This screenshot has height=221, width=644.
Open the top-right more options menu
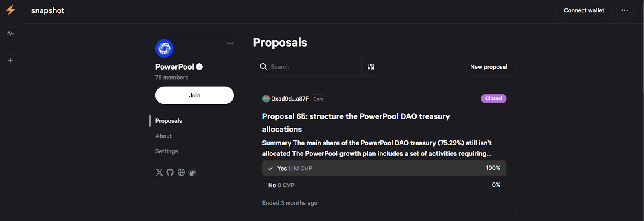tap(625, 10)
